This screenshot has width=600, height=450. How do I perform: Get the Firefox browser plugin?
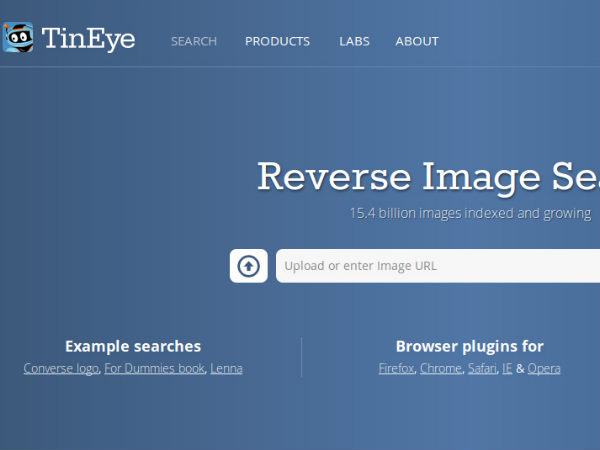click(396, 368)
